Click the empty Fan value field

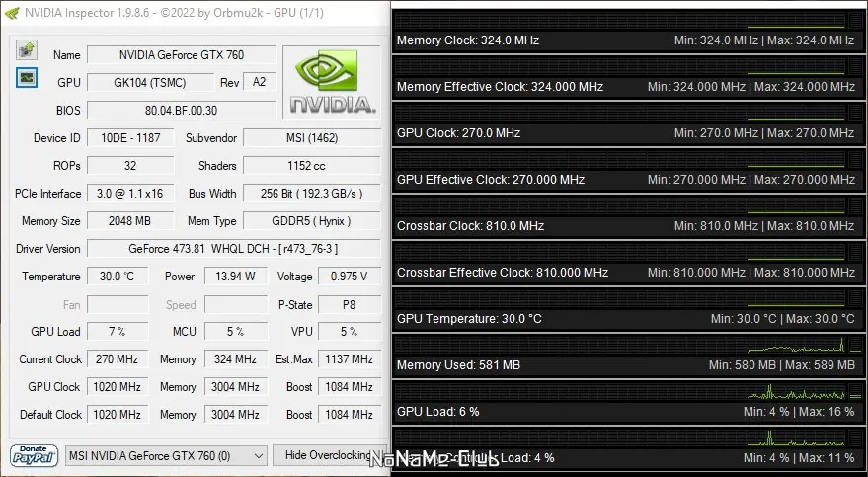pyautogui.click(x=118, y=304)
